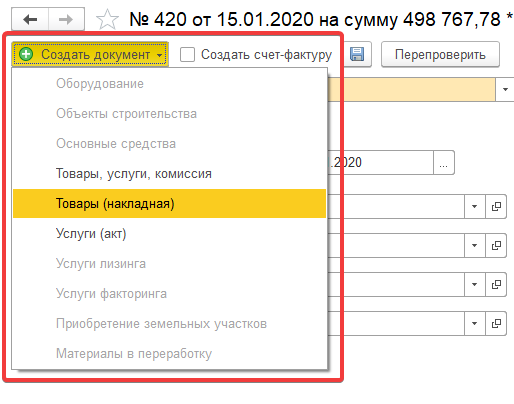The width and height of the screenshot is (514, 404).
Task: Open the fourth field's open-form icon
Action: [x=496, y=323]
